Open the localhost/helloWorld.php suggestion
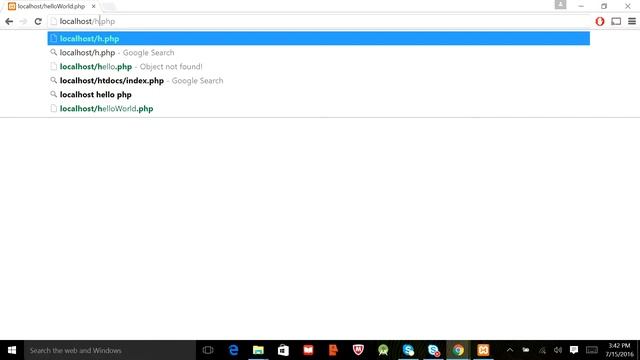 click(319, 109)
